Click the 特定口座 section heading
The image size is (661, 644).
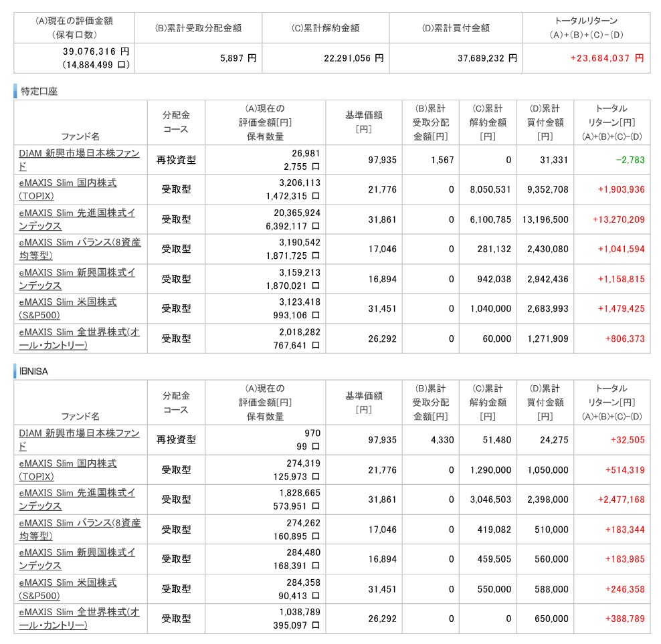(x=39, y=91)
